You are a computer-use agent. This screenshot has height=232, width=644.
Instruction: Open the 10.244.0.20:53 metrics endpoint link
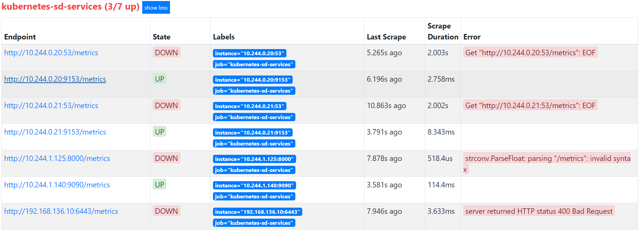point(51,53)
